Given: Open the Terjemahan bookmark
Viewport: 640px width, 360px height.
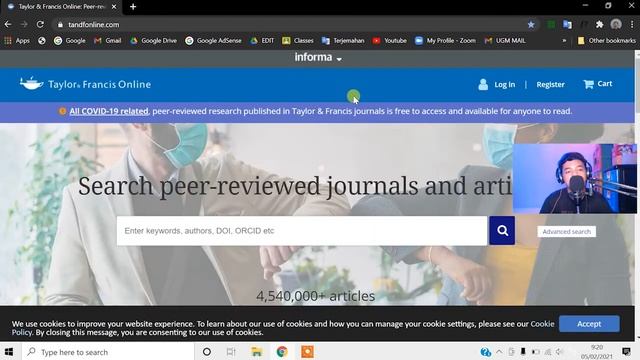Looking at the screenshot, I should (343, 40).
